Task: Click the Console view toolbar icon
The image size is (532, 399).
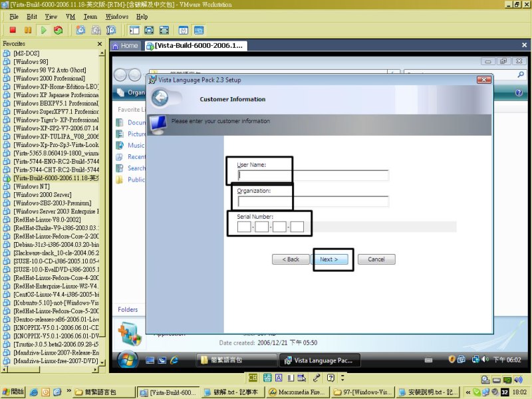Action: (x=199, y=30)
